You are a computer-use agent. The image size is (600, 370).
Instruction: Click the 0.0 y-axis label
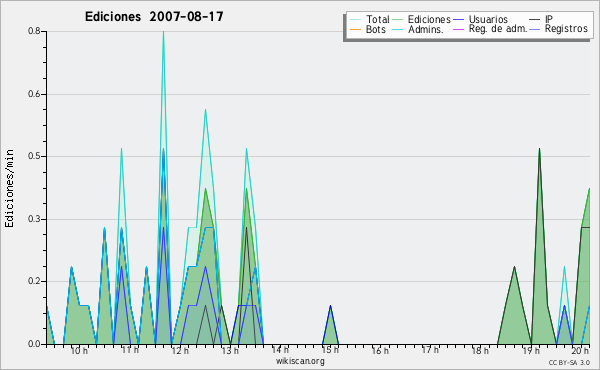pos(34,344)
